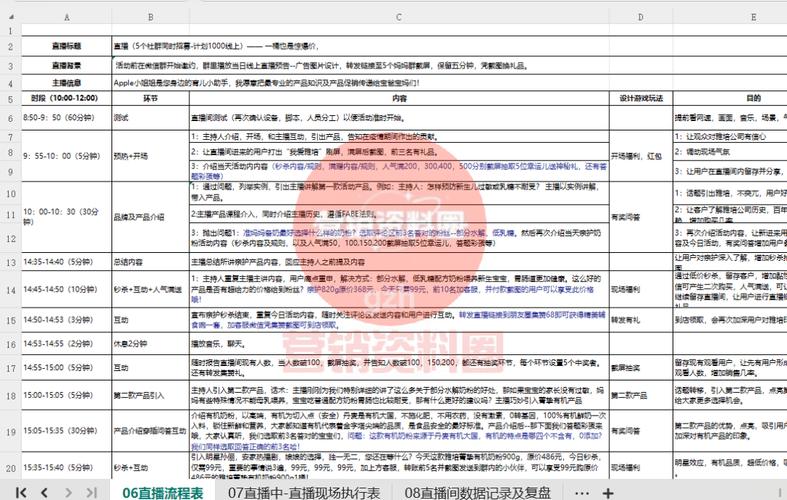The height and width of the screenshot is (500, 787).
Task: Click the 秒杀+互动 cell in row 20
Action: [150, 467]
